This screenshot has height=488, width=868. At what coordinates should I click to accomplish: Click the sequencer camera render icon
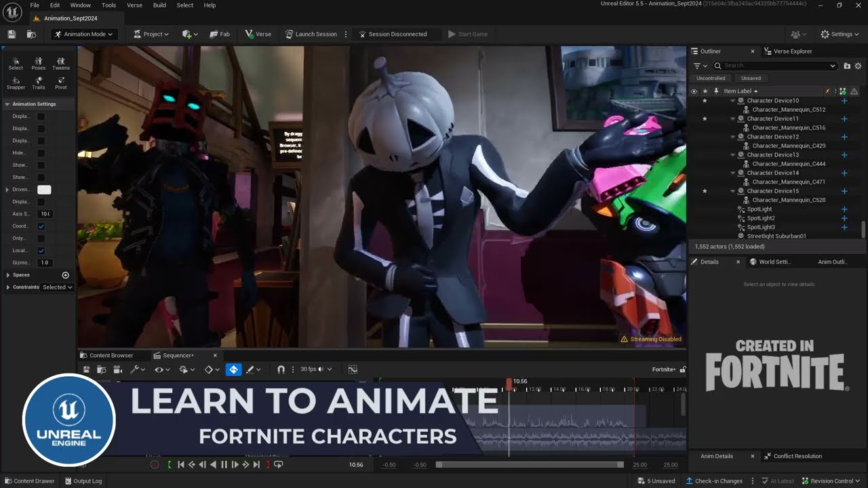click(x=117, y=369)
